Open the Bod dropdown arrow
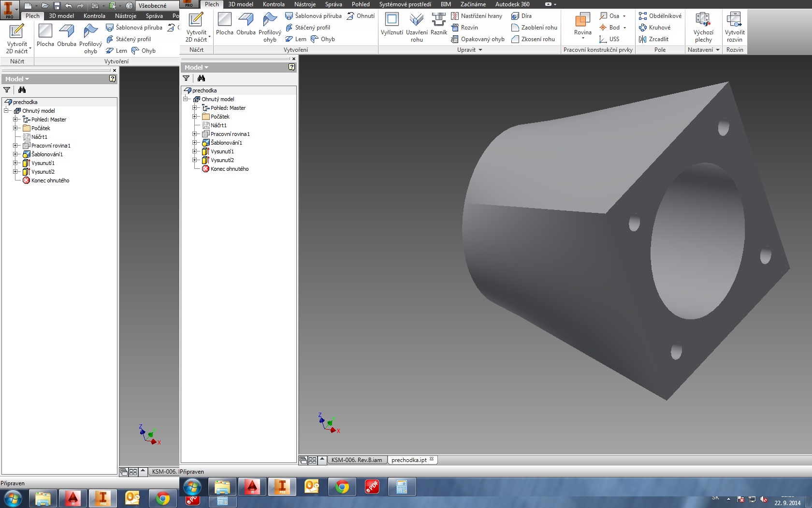 pyautogui.click(x=624, y=28)
